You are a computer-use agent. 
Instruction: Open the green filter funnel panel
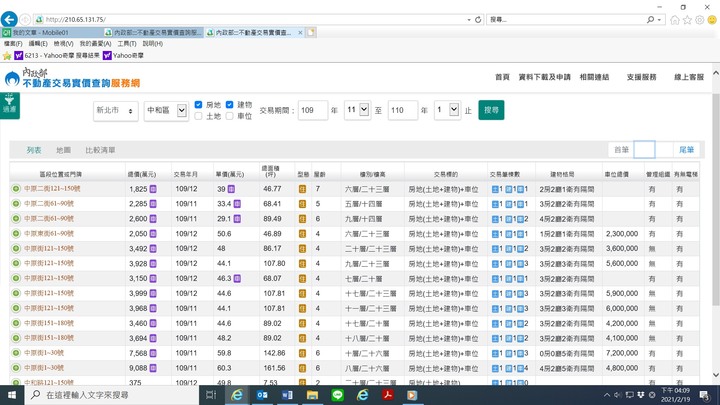[x=10, y=105]
